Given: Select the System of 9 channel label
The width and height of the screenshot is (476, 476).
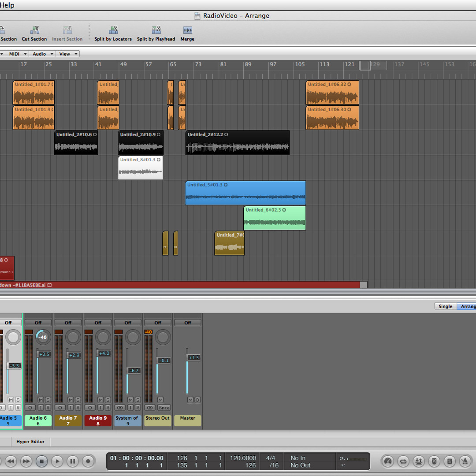Looking at the screenshot, I should [x=128, y=421].
